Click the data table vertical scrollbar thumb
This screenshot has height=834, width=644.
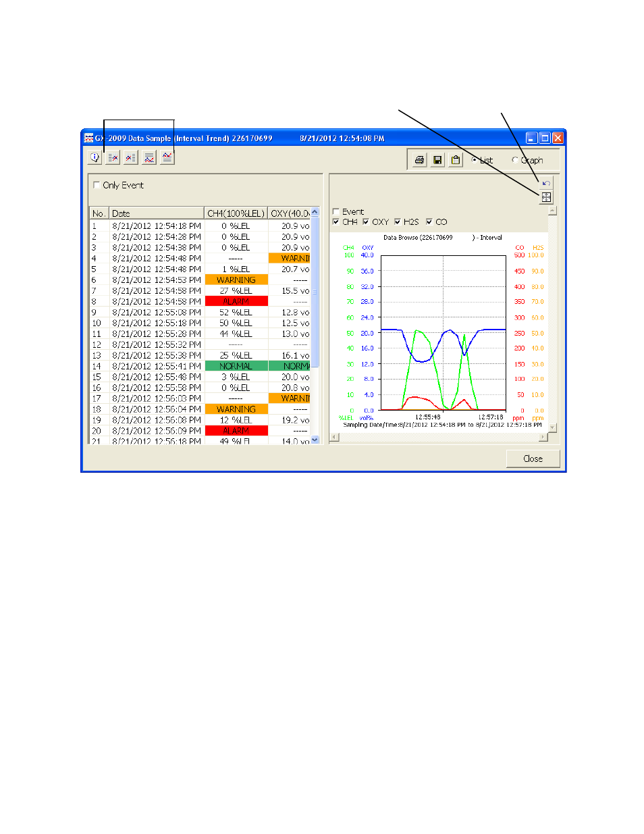315,292
